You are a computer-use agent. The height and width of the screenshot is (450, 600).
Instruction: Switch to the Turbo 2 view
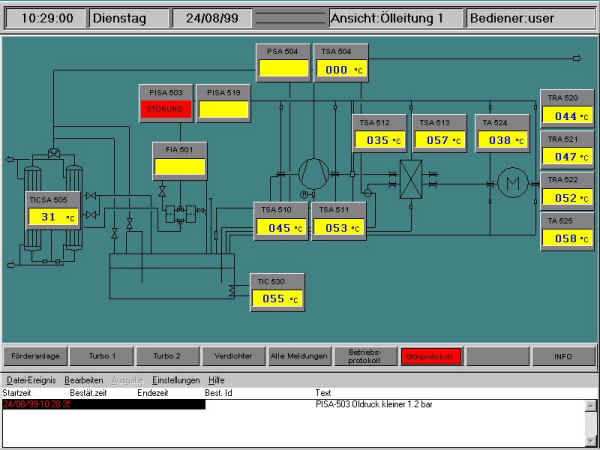tap(168, 356)
